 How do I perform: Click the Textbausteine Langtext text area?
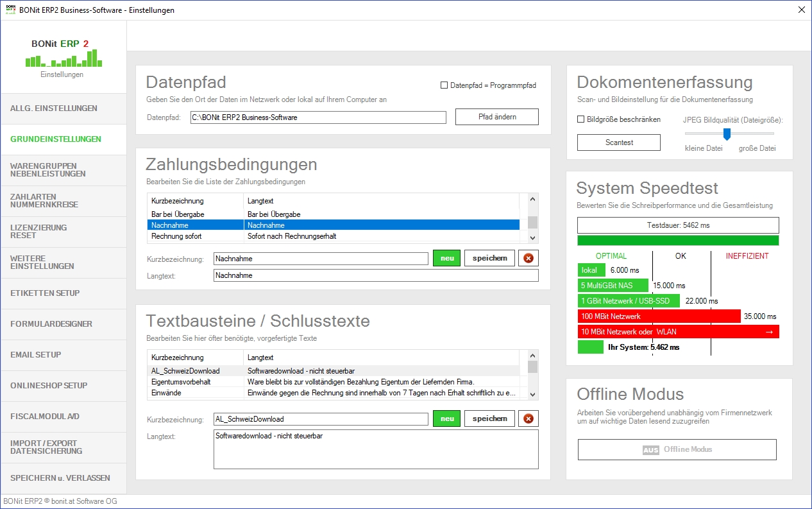pos(376,449)
